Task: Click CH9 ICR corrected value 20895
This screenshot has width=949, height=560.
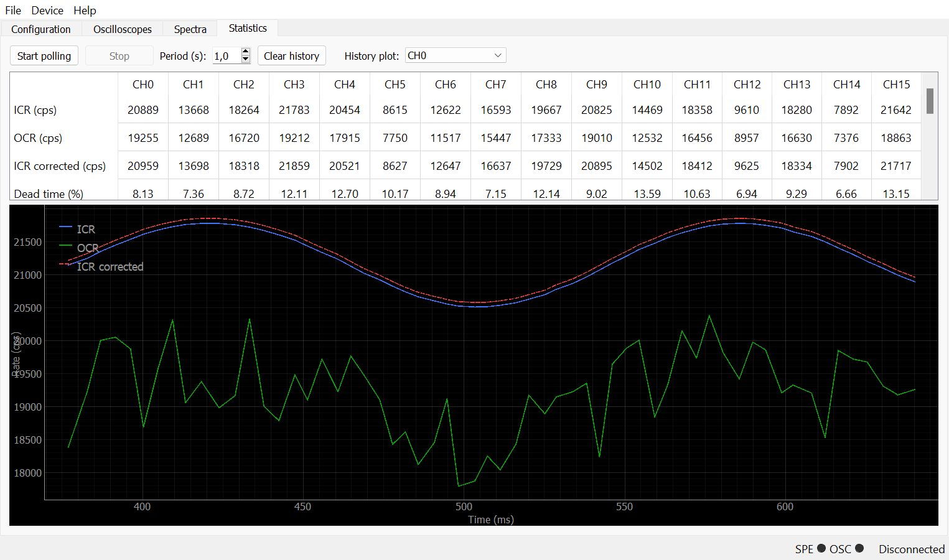Action: [597, 166]
